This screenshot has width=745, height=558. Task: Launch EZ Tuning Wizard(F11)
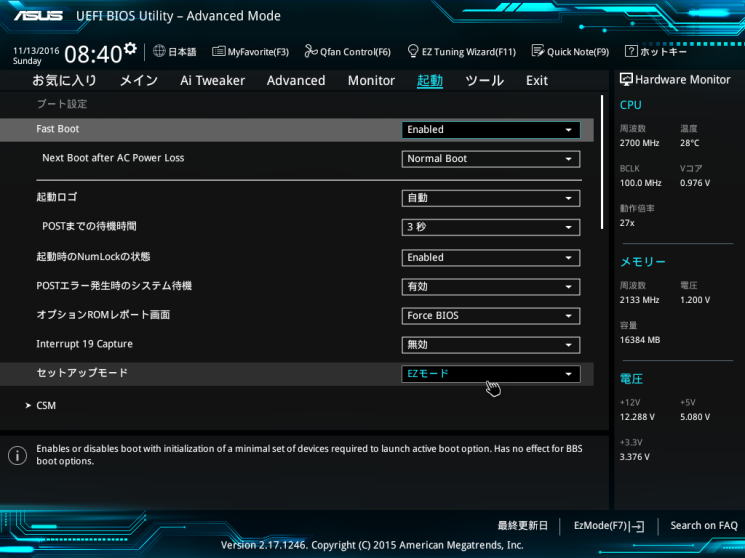click(x=462, y=51)
